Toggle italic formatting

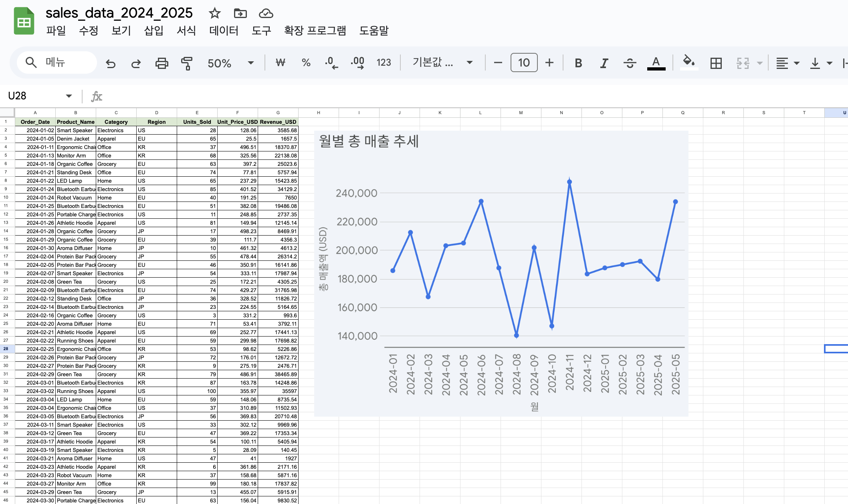click(604, 63)
